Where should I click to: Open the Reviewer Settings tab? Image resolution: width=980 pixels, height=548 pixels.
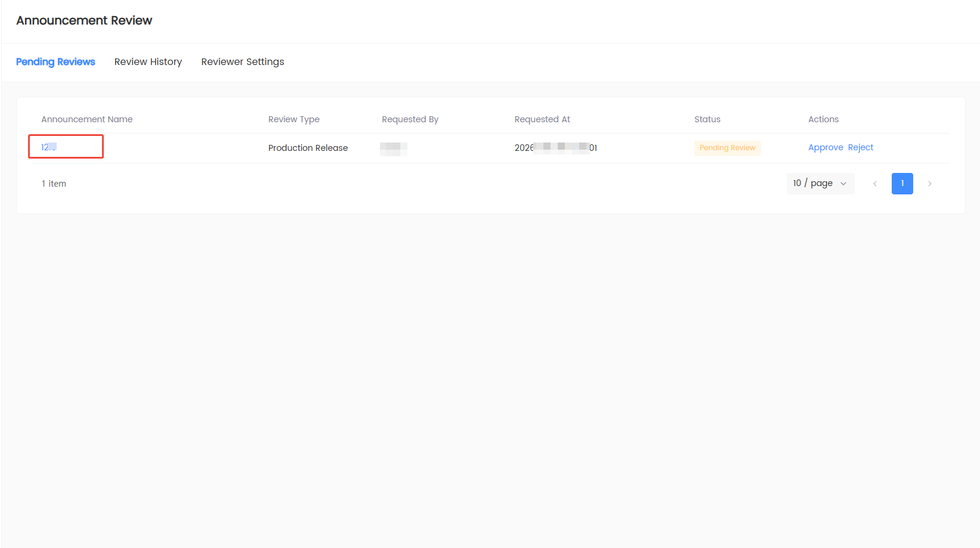(243, 62)
